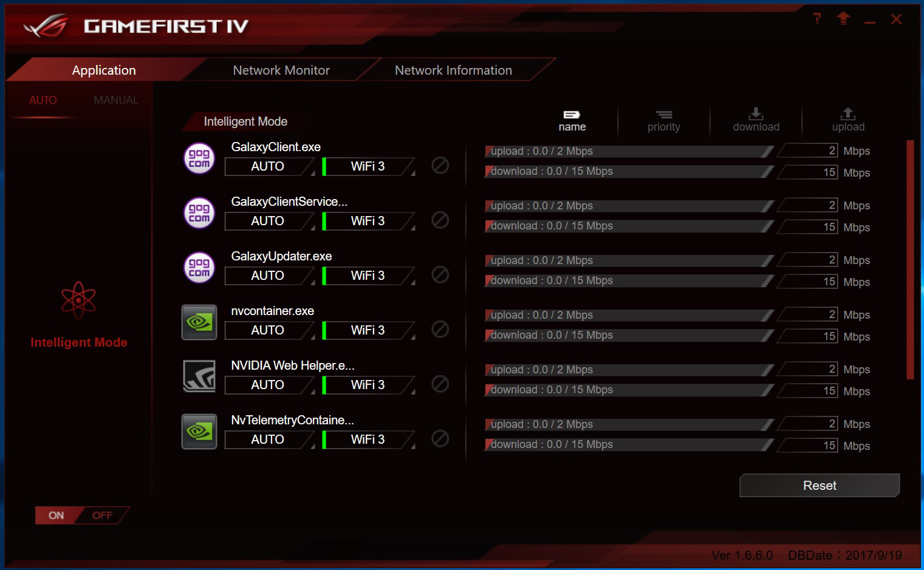Open the WiFi 3 adapter dropdown for nvcontainer.exe

click(369, 330)
